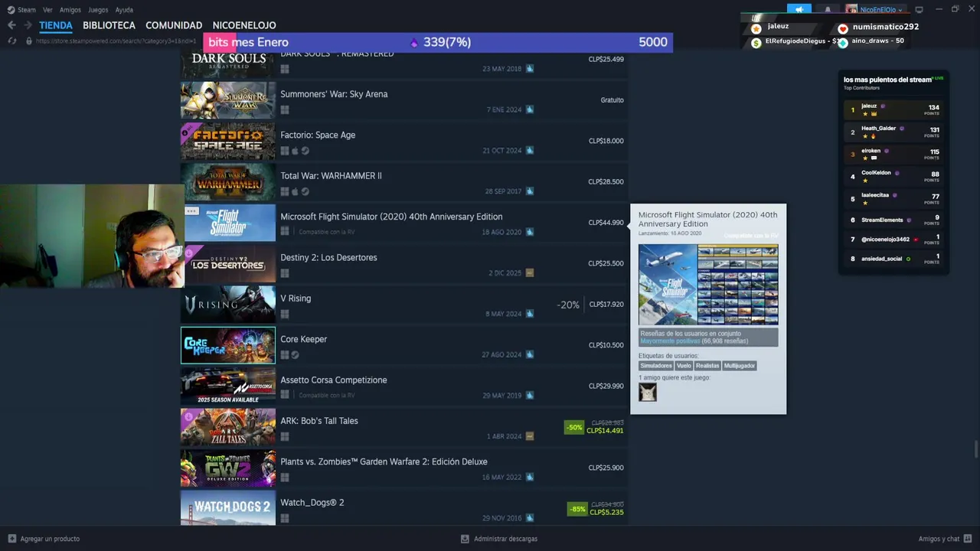Click the Summoners War capsule image
This screenshot has width=980, height=551.
point(228,100)
